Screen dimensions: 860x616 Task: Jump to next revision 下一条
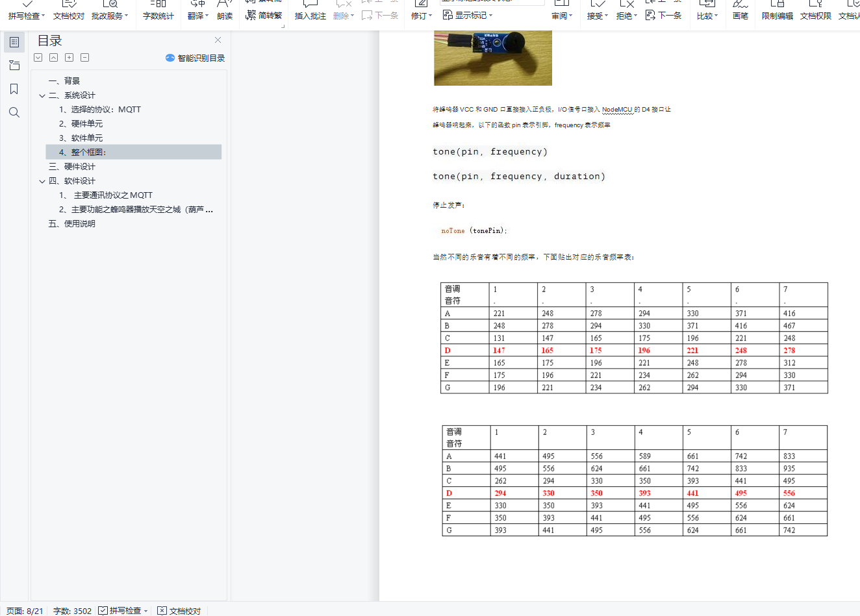(664, 15)
